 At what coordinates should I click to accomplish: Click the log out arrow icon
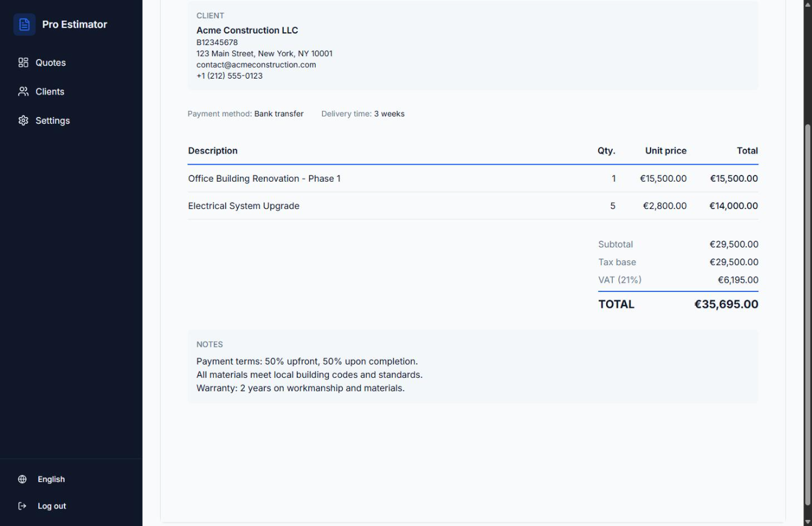22,505
